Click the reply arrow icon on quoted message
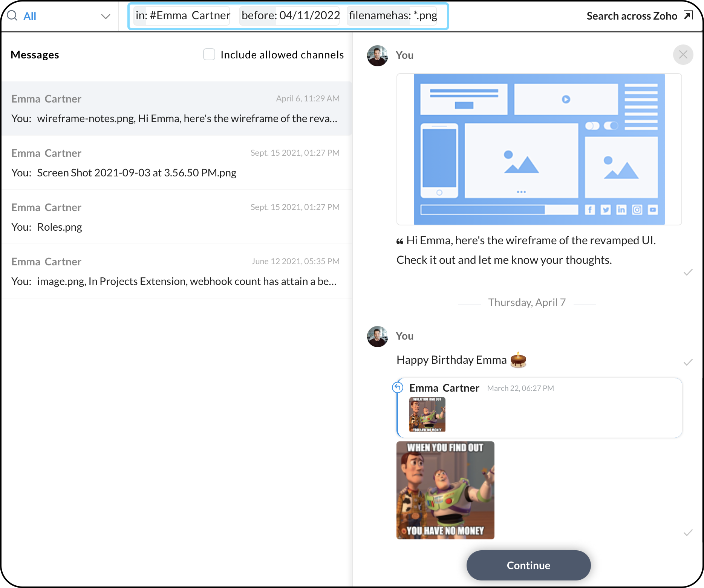The height and width of the screenshot is (588, 704). pyautogui.click(x=398, y=387)
